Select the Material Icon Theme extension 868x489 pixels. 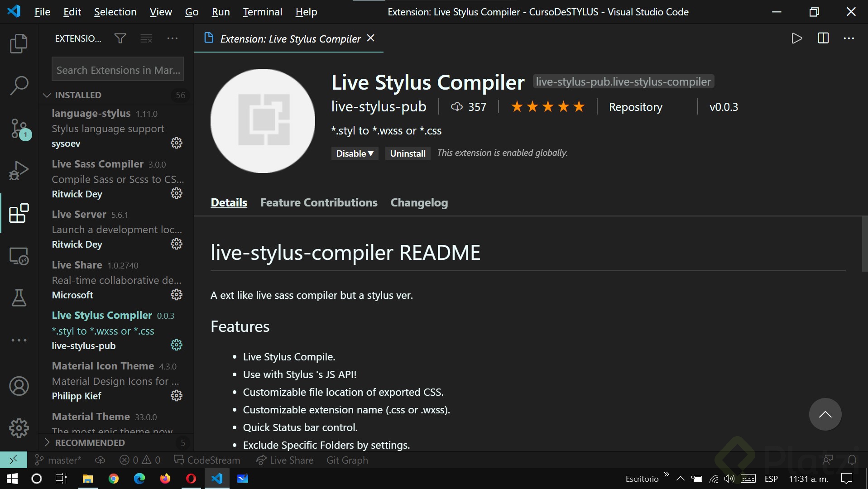(x=117, y=381)
